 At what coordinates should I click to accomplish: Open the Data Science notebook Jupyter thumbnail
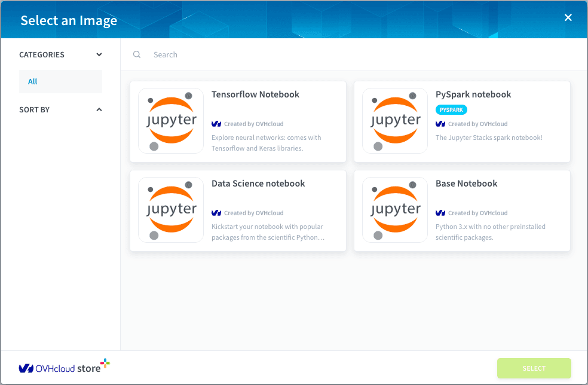click(171, 210)
